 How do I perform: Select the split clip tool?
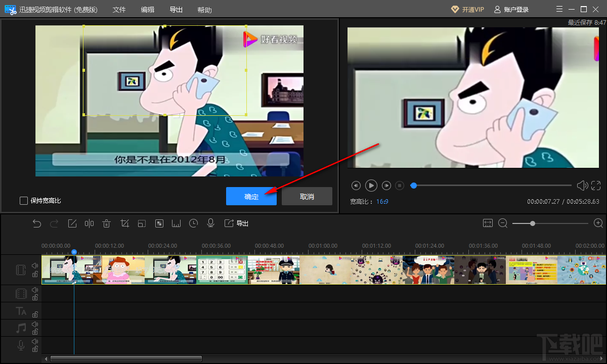[90, 223]
